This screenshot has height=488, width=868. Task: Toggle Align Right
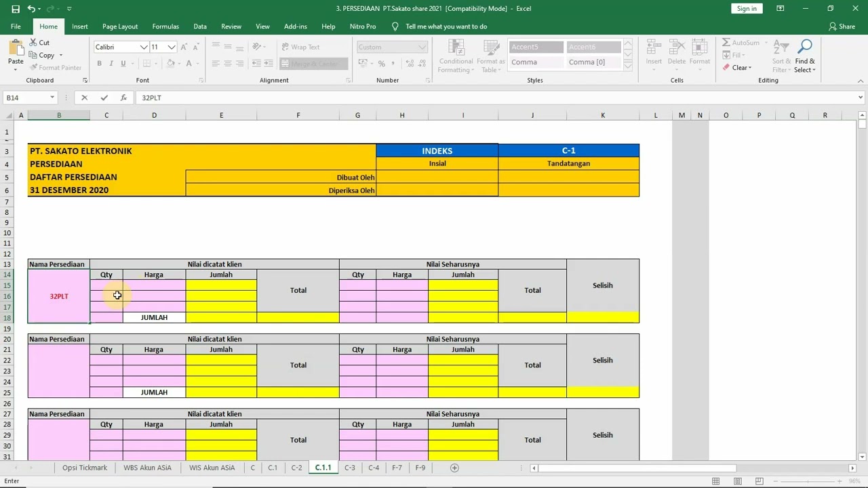(x=239, y=64)
